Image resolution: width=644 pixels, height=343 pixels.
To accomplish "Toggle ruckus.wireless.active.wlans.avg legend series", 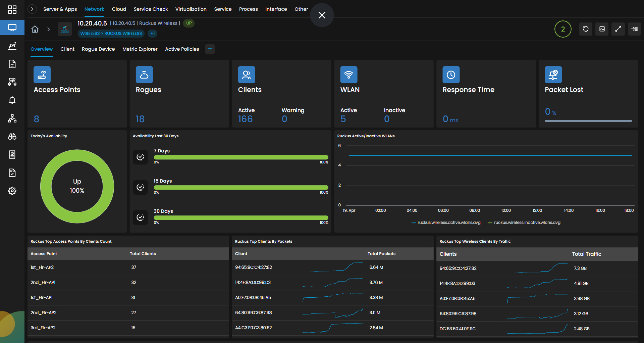I will (x=446, y=223).
